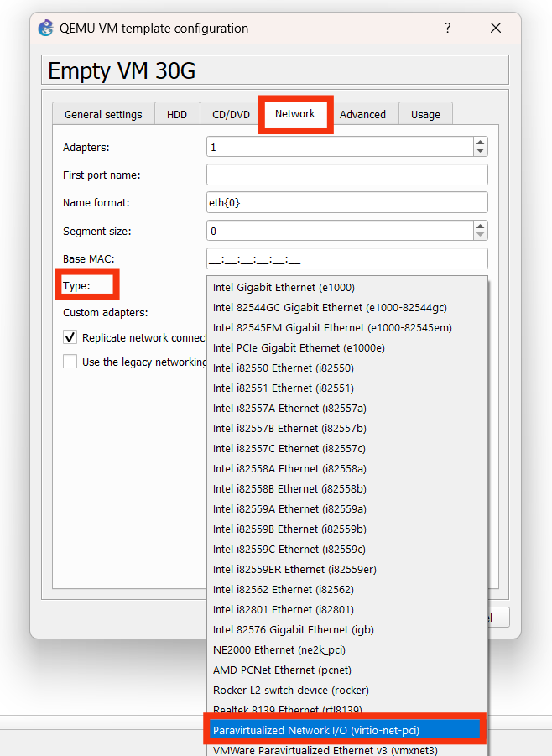Decrease Segment size with down arrow
This screenshot has height=756, width=552.
tap(480, 236)
